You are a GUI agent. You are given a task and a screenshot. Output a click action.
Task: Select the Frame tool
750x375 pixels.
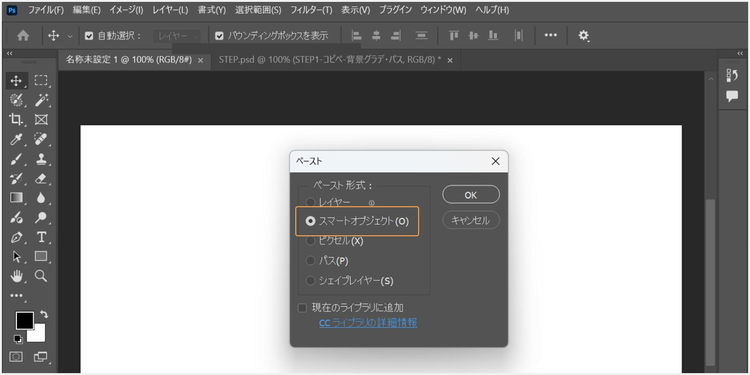coord(41,120)
